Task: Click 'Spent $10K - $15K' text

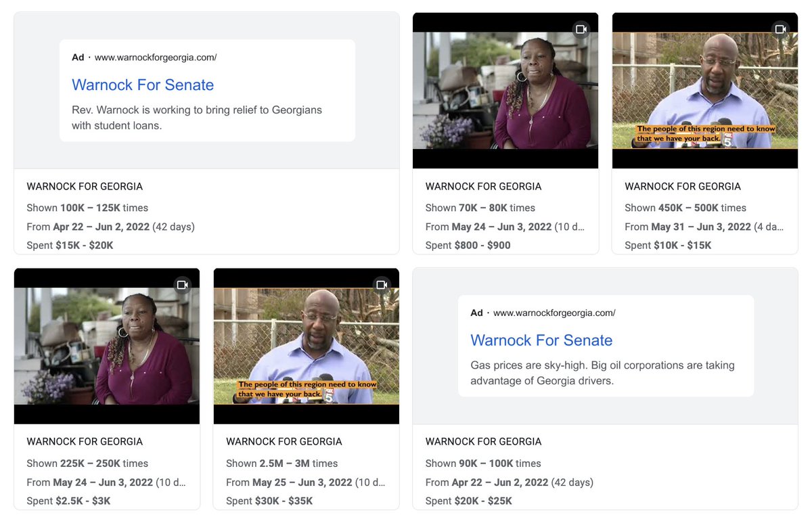Action: coord(668,245)
